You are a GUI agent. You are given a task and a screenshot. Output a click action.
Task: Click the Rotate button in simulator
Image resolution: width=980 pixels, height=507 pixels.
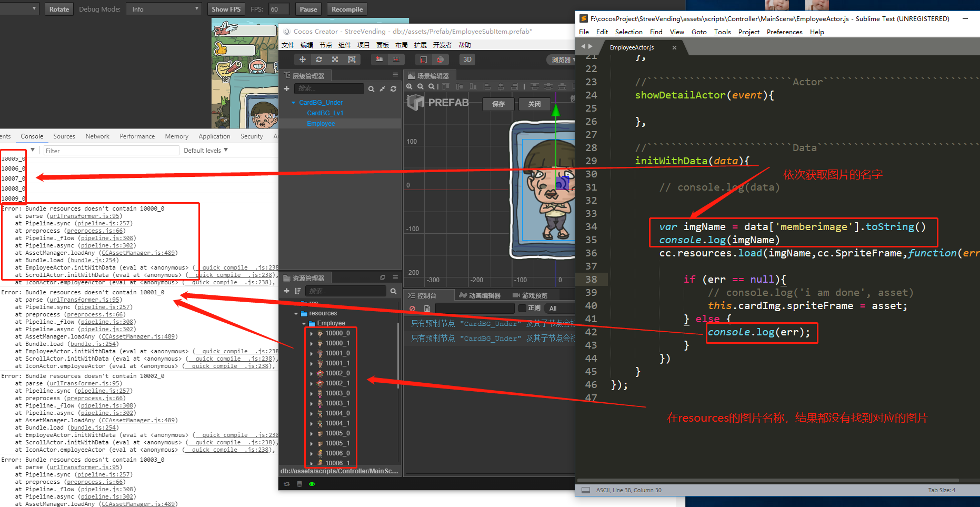coord(59,9)
